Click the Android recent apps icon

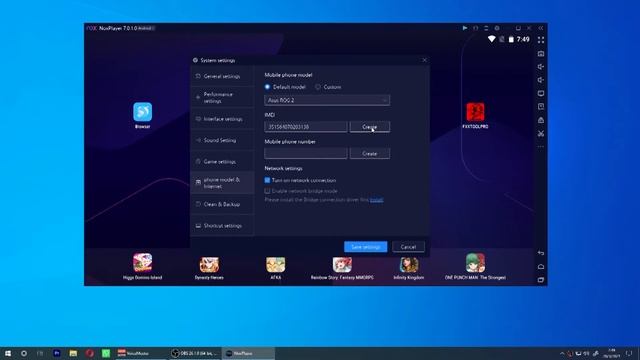tap(541, 280)
